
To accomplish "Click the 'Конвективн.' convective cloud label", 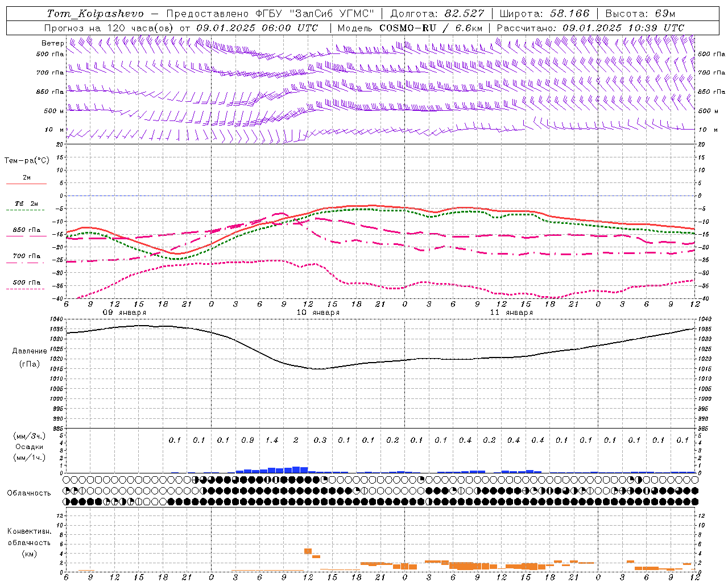I will (x=29, y=531).
